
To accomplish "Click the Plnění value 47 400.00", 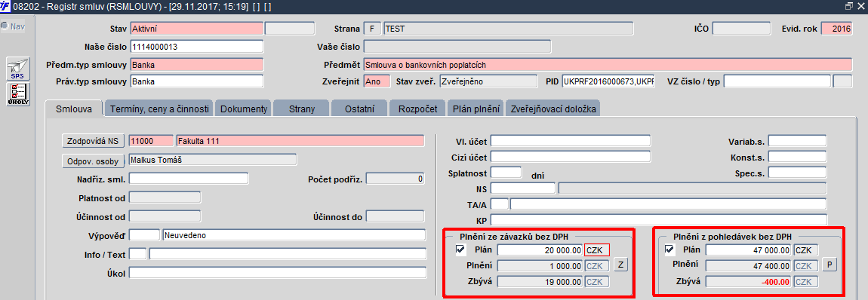I will click(x=749, y=265).
